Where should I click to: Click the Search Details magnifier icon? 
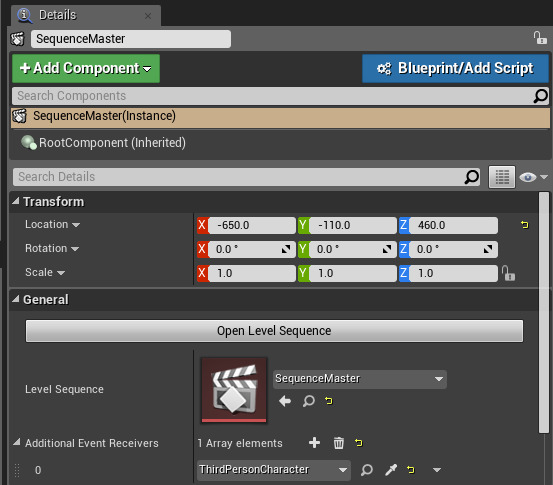click(472, 177)
